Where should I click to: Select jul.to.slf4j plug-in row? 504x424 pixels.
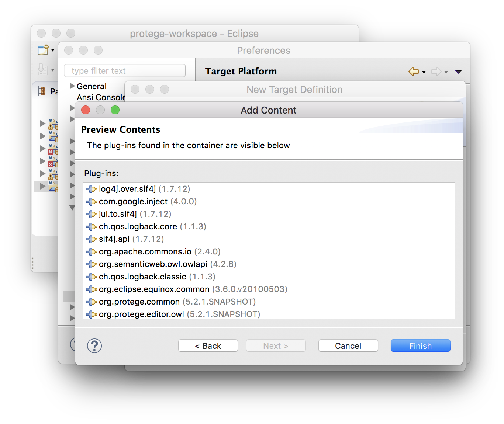[269, 214]
